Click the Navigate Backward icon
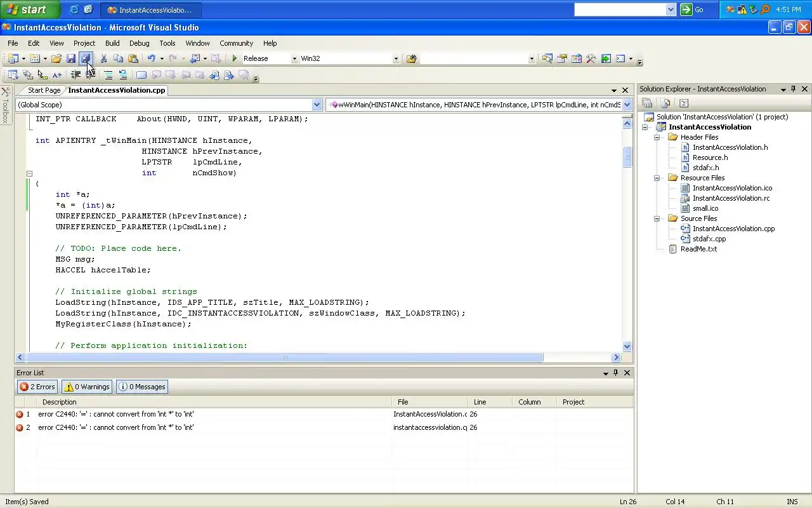This screenshot has width=812, height=508. click(195, 58)
